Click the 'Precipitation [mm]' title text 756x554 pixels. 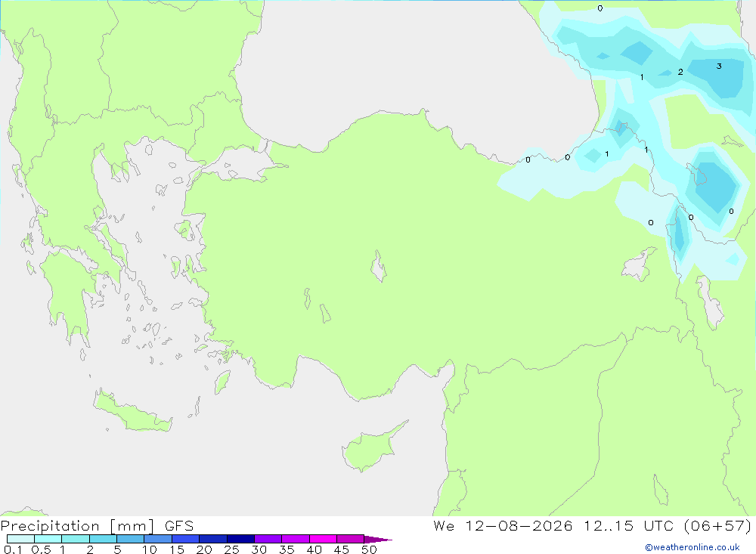tap(77, 526)
